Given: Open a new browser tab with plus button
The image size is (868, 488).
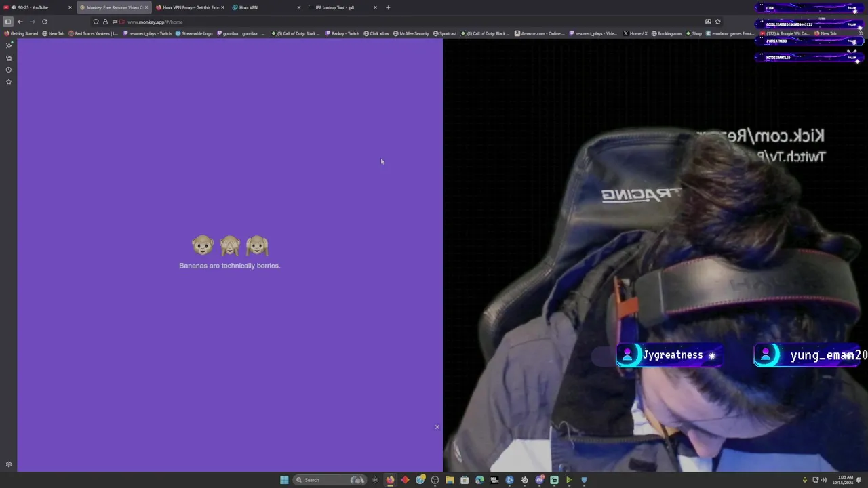Looking at the screenshot, I should (x=388, y=7).
